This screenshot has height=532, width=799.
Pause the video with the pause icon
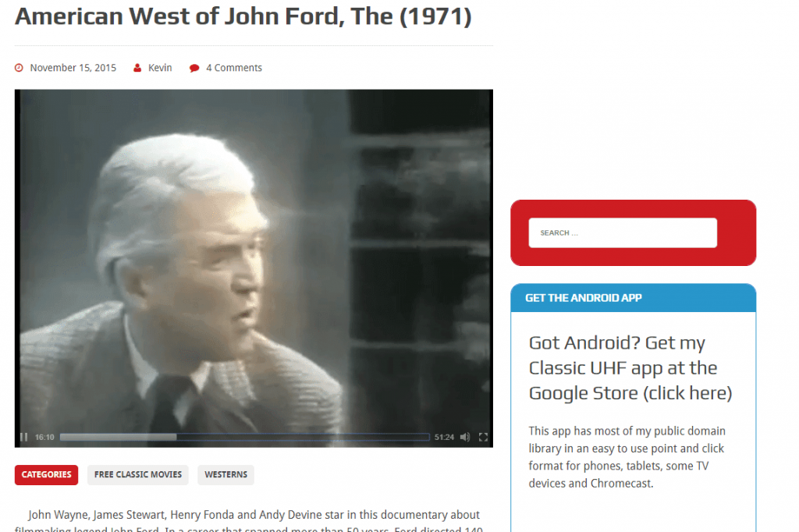(23, 437)
